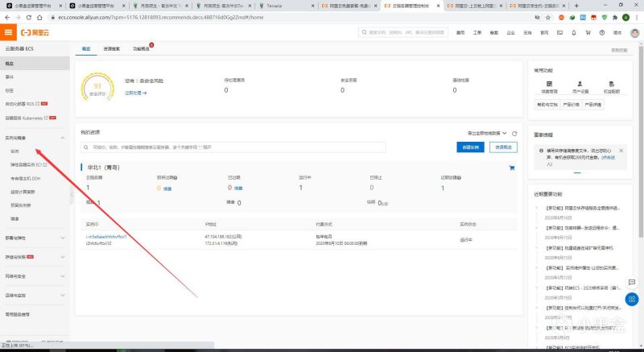
Task: Click the browser back arrow
Action: [x=7, y=17]
